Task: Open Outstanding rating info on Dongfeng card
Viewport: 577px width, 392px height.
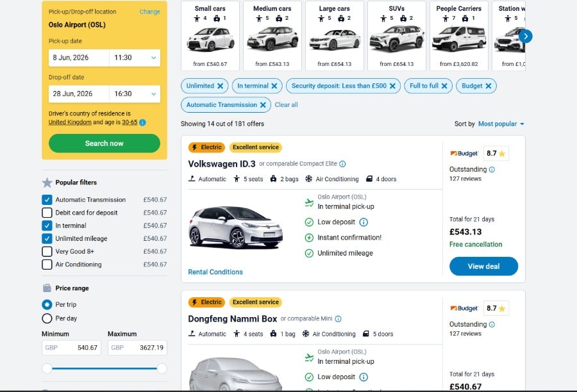Action: coord(492,324)
